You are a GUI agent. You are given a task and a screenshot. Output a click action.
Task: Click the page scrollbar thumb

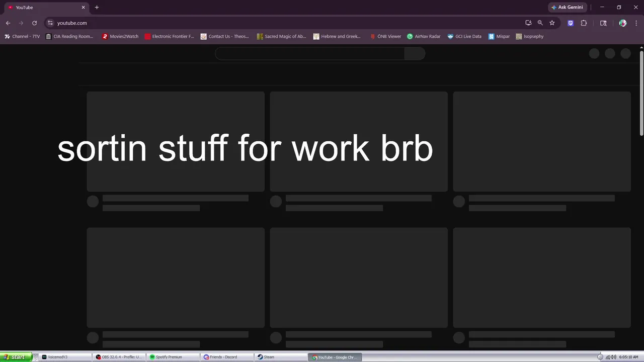(641, 93)
